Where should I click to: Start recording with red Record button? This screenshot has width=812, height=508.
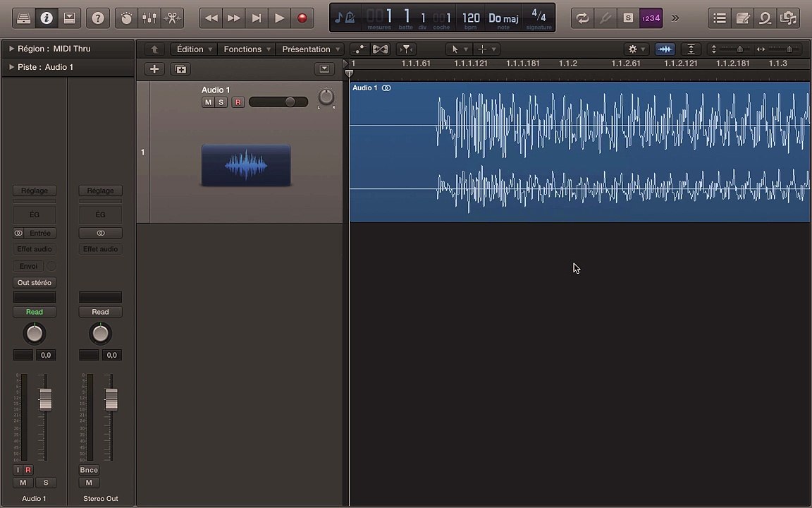302,18
